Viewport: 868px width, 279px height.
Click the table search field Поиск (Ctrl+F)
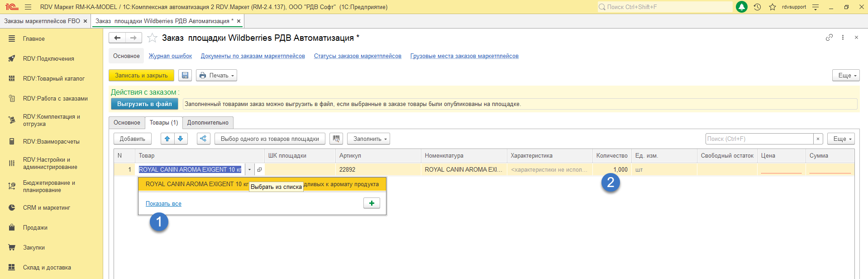click(759, 139)
